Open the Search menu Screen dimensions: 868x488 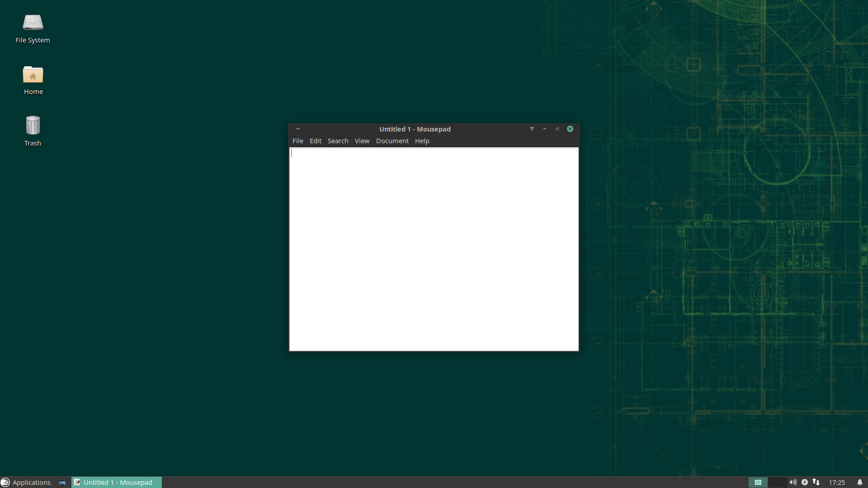point(338,141)
